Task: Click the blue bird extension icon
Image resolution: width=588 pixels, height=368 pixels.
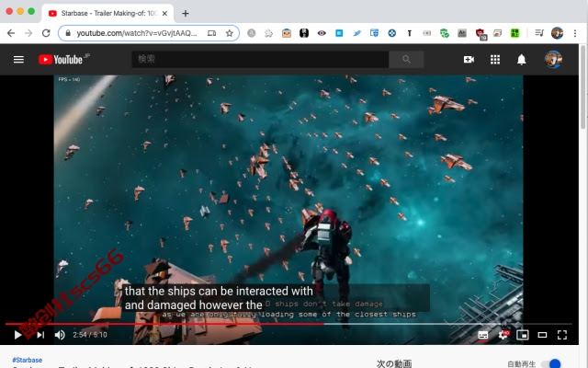Action: tap(356, 33)
